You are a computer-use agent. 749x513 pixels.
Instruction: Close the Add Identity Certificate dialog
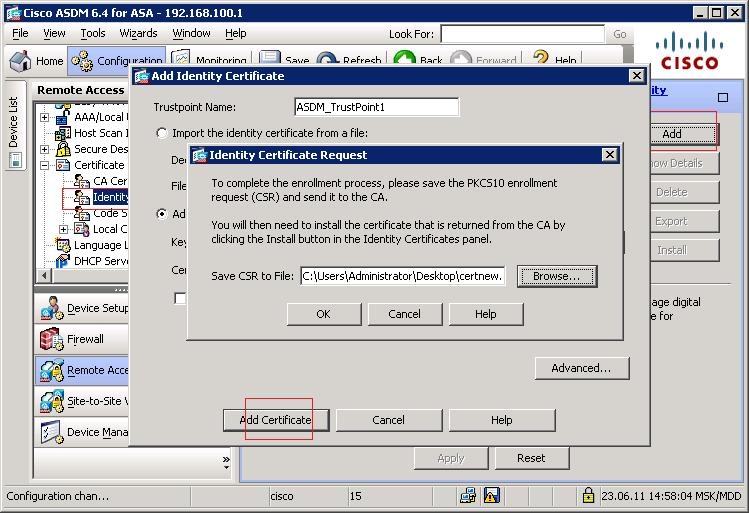pos(637,76)
